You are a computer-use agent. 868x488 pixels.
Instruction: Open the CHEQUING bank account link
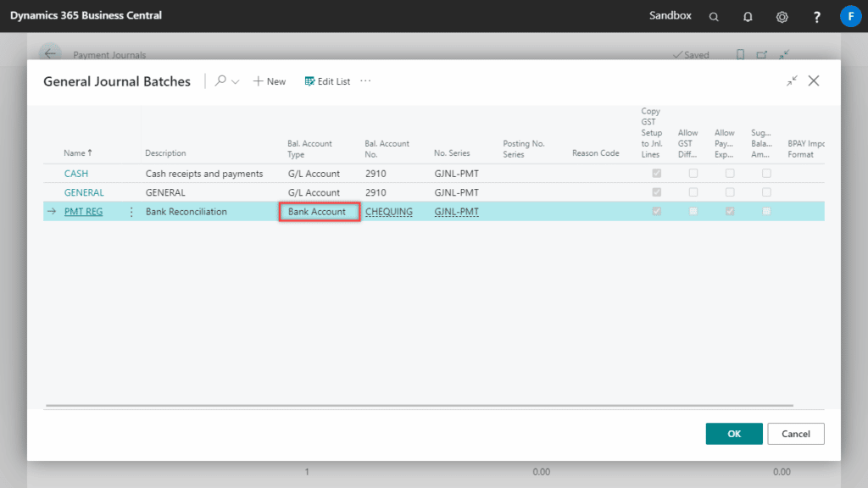[x=389, y=211]
